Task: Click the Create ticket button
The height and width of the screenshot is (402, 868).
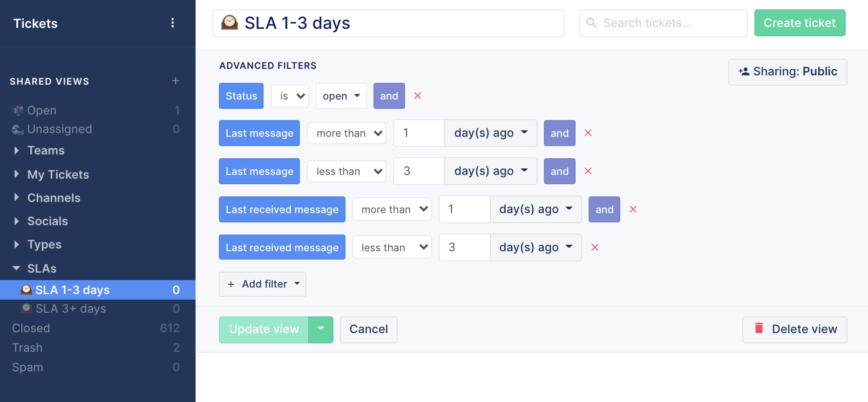Action: click(800, 23)
